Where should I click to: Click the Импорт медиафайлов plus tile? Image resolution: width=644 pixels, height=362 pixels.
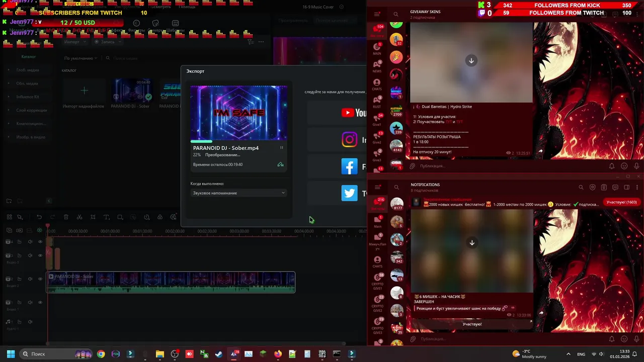pyautogui.click(x=84, y=90)
